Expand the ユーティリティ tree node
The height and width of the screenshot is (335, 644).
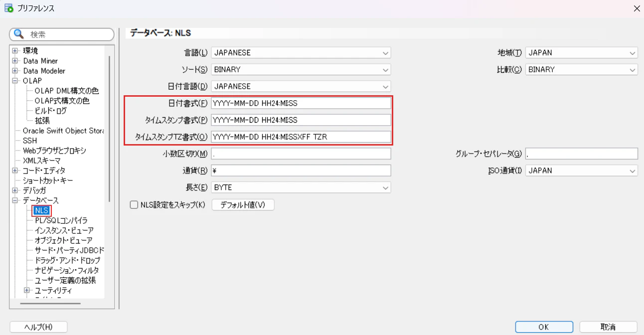27,290
